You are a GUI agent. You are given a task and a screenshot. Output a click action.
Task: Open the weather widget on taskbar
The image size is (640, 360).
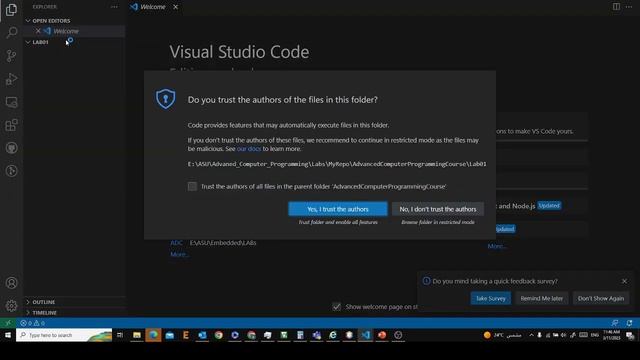(502, 335)
